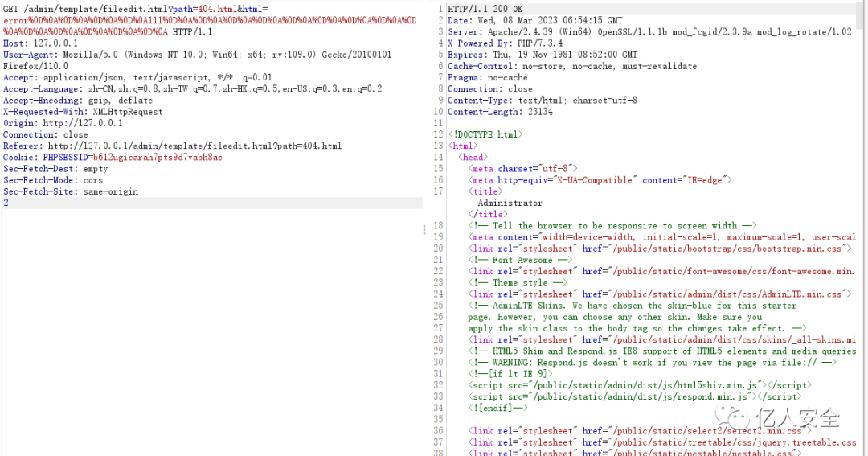The image size is (868, 456).
Task: Click the HTTP/1.1 200 OK status line
Action: tap(485, 9)
